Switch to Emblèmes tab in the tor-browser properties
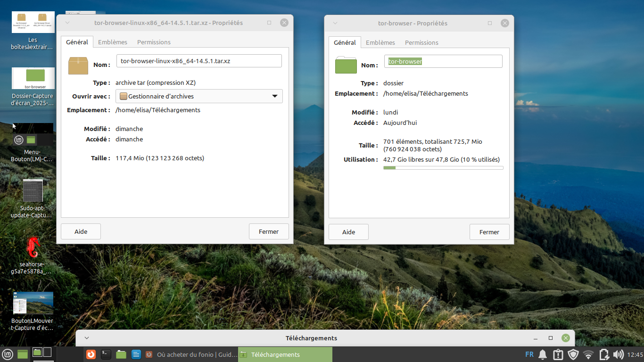The height and width of the screenshot is (362, 644). click(380, 42)
